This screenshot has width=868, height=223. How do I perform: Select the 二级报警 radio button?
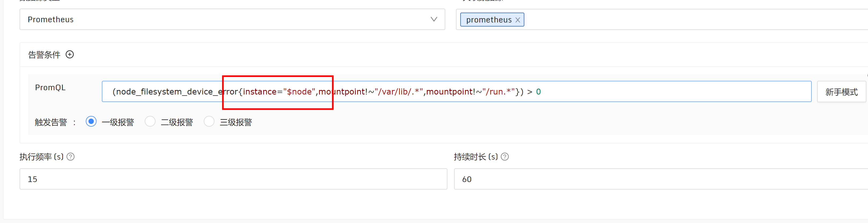[x=150, y=122]
